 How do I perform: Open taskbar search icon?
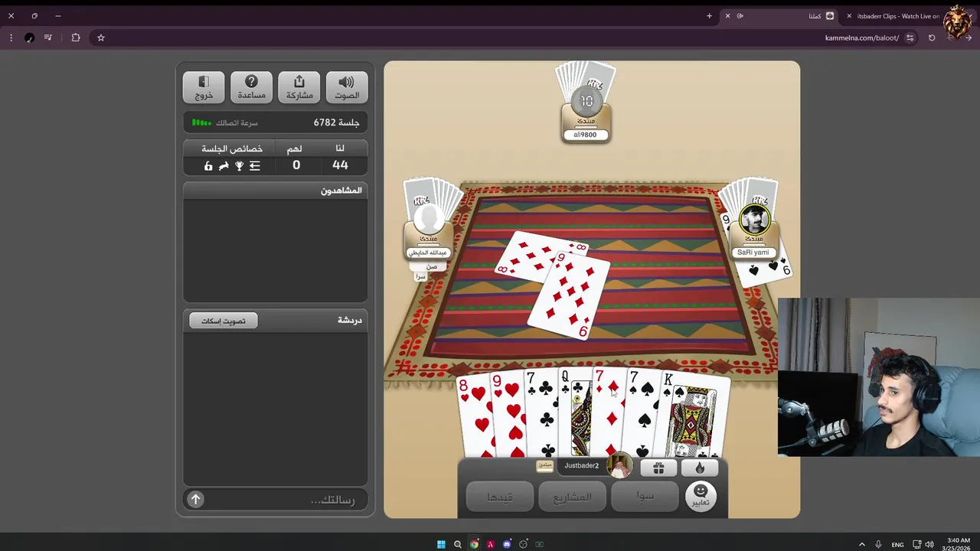[458, 544]
